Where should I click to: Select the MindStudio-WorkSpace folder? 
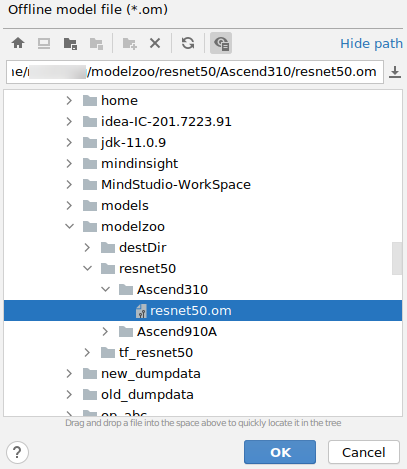point(176,184)
